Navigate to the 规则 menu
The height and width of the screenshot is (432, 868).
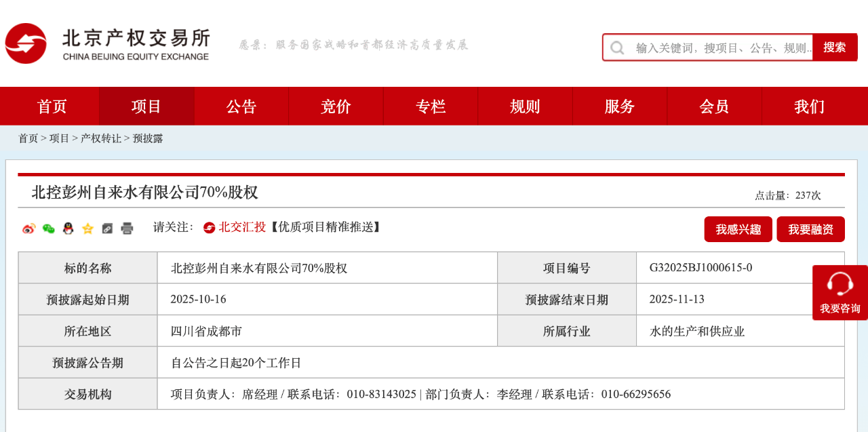click(525, 106)
